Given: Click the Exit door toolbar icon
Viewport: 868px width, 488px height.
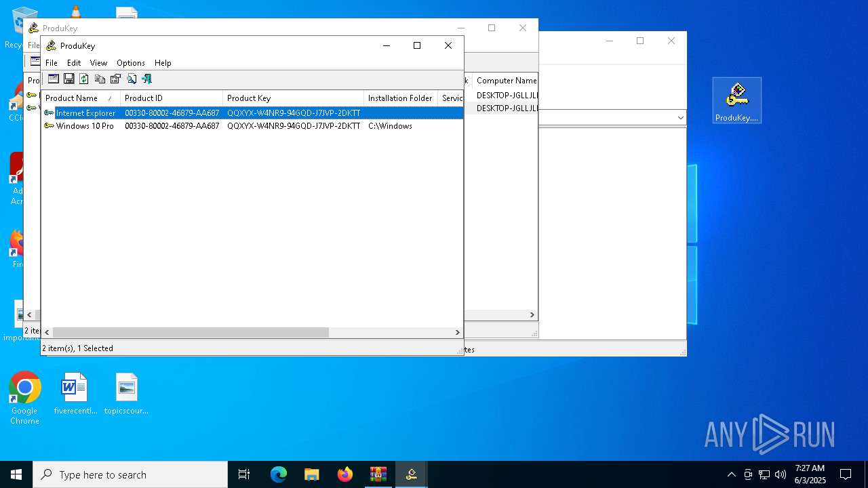Looking at the screenshot, I should coord(146,79).
